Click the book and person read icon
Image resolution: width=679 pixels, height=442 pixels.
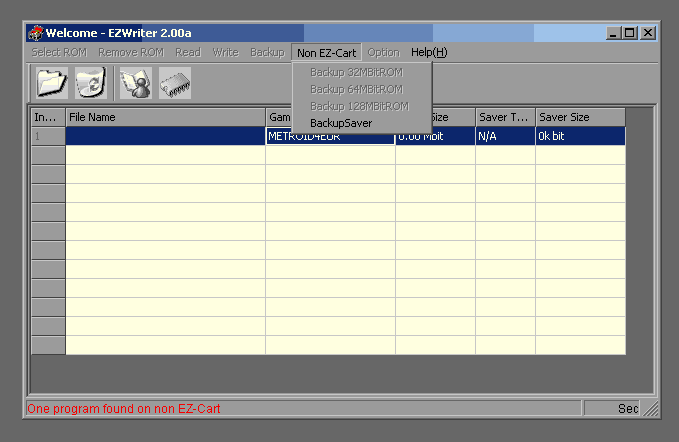point(136,82)
